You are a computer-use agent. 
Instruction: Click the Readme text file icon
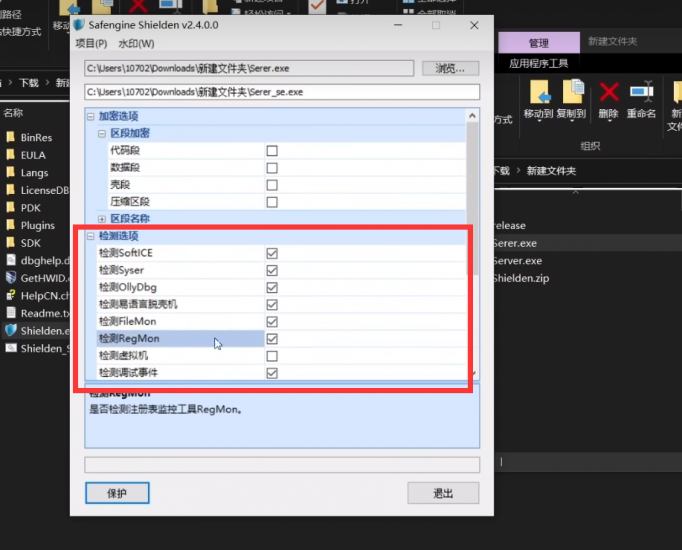[11, 313]
